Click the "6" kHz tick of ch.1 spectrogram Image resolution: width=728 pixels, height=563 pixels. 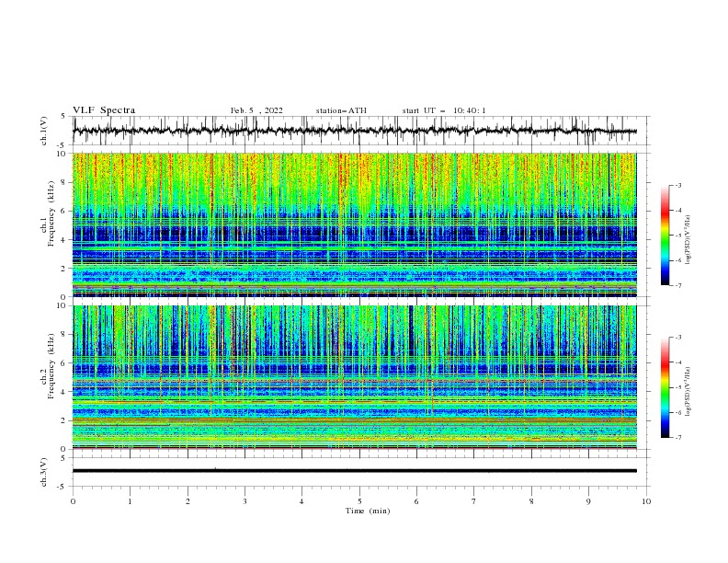[x=64, y=211]
